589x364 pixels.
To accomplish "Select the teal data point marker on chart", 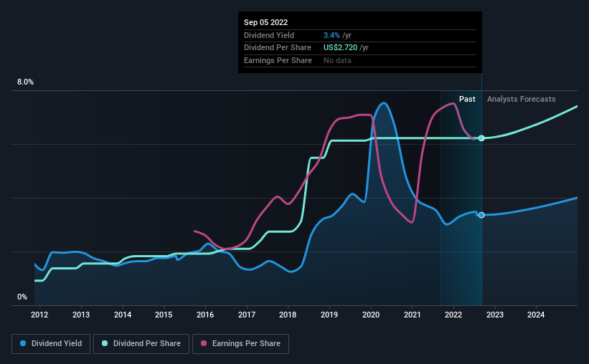I will pyautogui.click(x=481, y=138).
